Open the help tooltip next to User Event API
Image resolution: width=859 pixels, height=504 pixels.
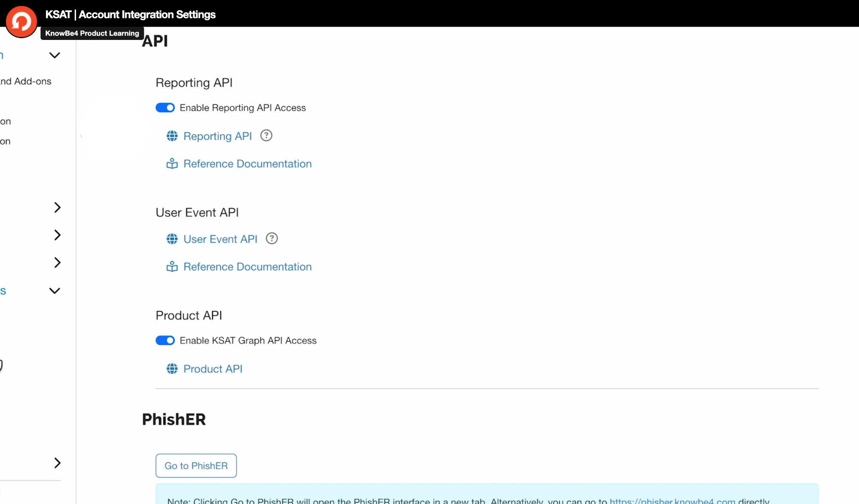pyautogui.click(x=271, y=238)
